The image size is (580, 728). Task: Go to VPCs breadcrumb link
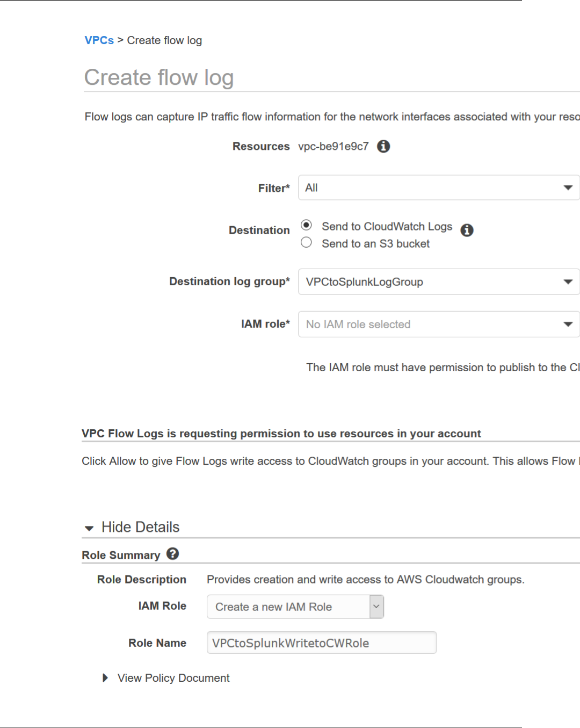click(x=99, y=40)
